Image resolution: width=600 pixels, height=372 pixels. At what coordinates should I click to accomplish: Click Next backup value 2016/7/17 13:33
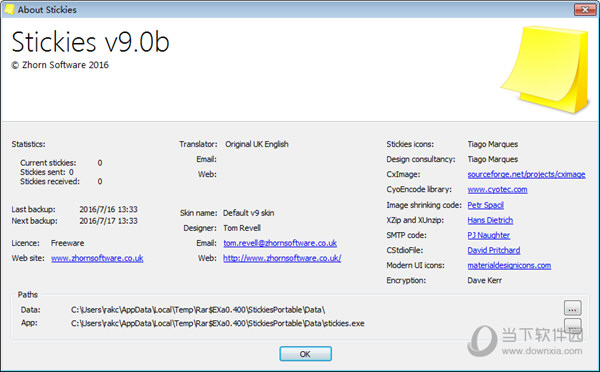(x=108, y=221)
